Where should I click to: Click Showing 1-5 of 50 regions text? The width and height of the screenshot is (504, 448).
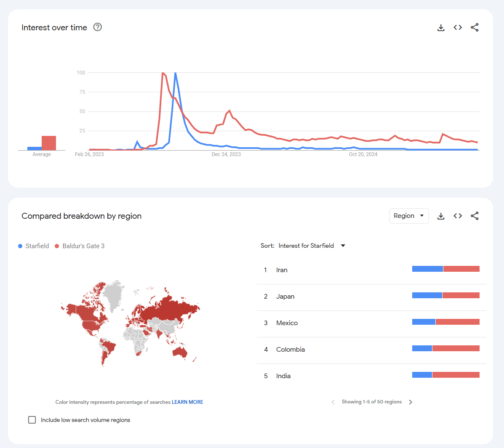(371, 402)
